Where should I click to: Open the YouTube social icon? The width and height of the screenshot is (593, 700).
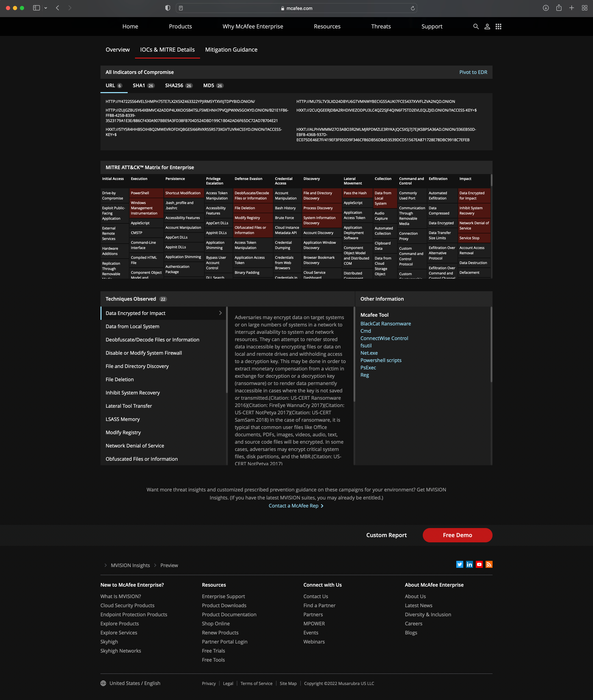coord(479,564)
